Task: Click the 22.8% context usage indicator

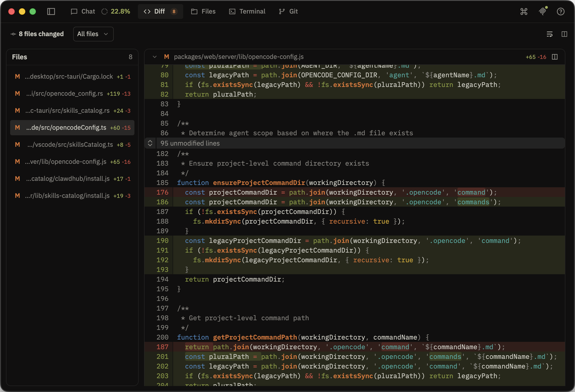Action: pyautogui.click(x=116, y=11)
